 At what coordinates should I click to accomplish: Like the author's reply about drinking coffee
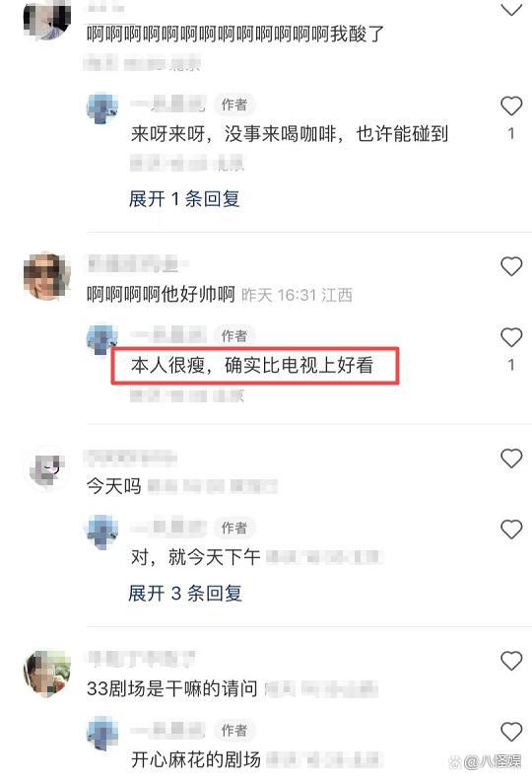click(511, 106)
